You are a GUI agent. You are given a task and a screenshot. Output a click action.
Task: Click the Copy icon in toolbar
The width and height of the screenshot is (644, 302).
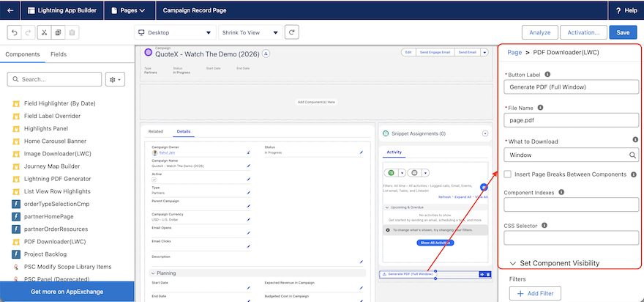tap(58, 32)
